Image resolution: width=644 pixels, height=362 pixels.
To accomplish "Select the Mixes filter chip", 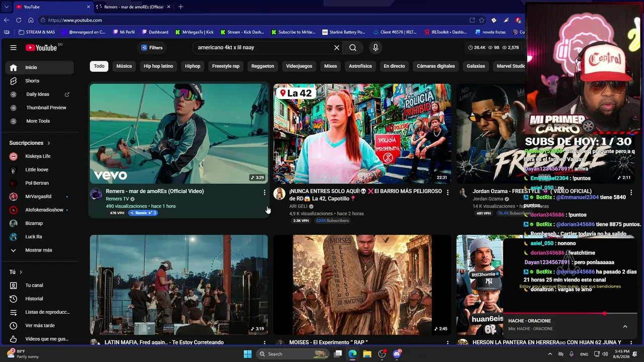I will coord(331,66).
